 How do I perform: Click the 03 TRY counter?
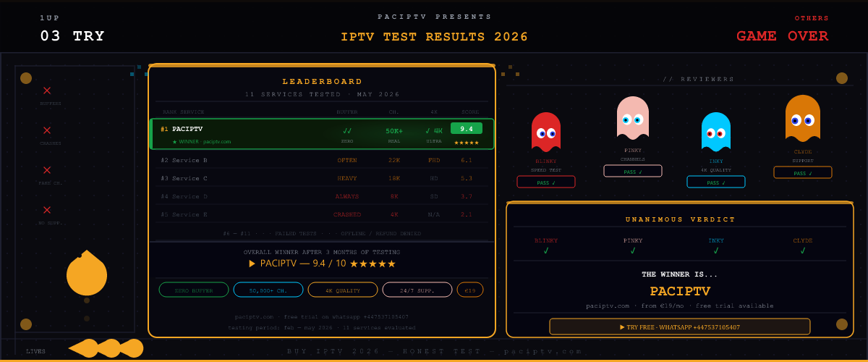point(72,36)
